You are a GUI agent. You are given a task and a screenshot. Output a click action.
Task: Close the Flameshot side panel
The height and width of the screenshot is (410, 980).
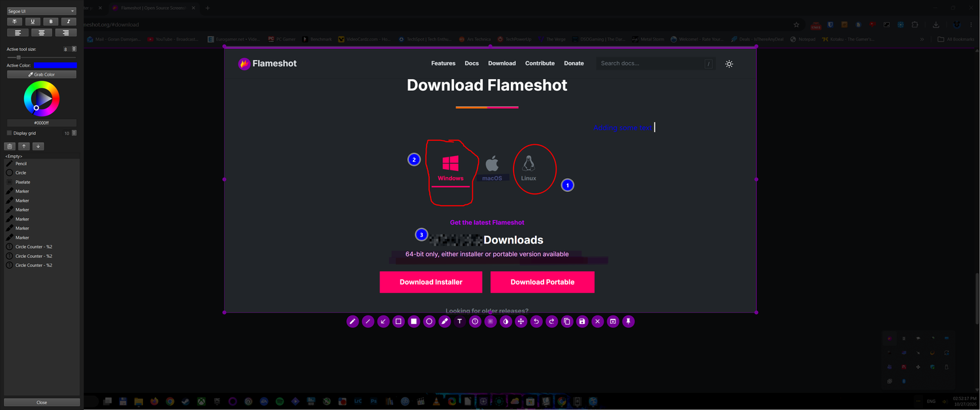[42, 402]
